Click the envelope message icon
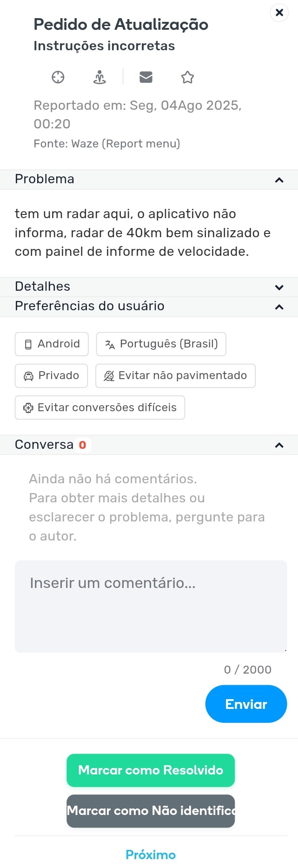298x868 pixels. (146, 77)
